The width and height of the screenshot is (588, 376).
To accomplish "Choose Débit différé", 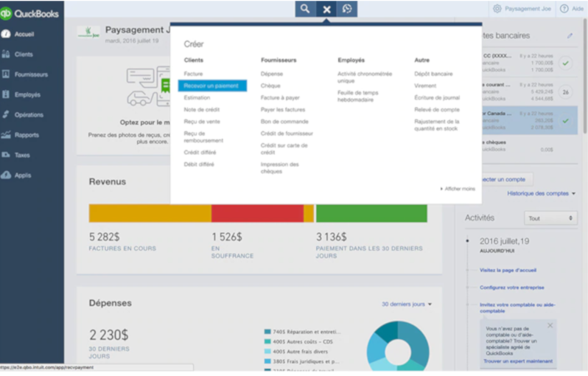I will pyautogui.click(x=199, y=164).
